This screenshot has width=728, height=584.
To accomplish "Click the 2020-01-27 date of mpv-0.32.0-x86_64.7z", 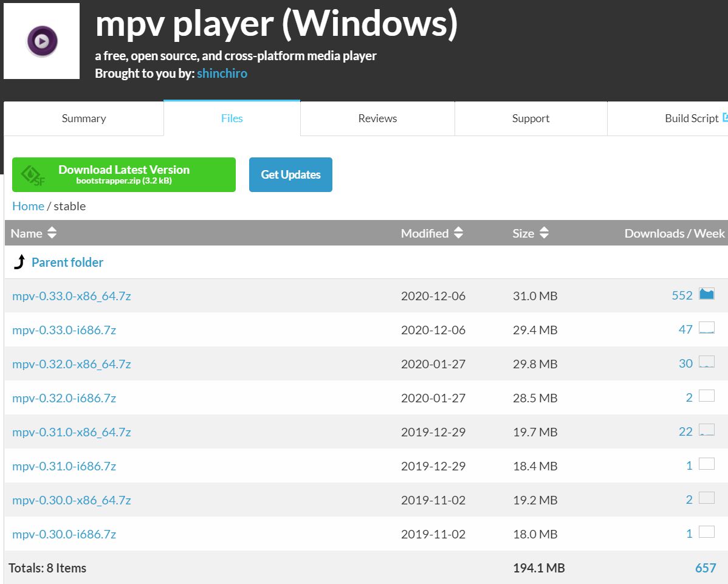I will point(433,364).
